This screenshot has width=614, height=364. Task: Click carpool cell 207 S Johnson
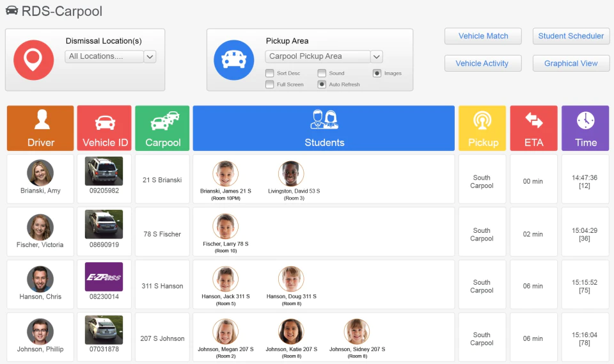[x=162, y=338]
